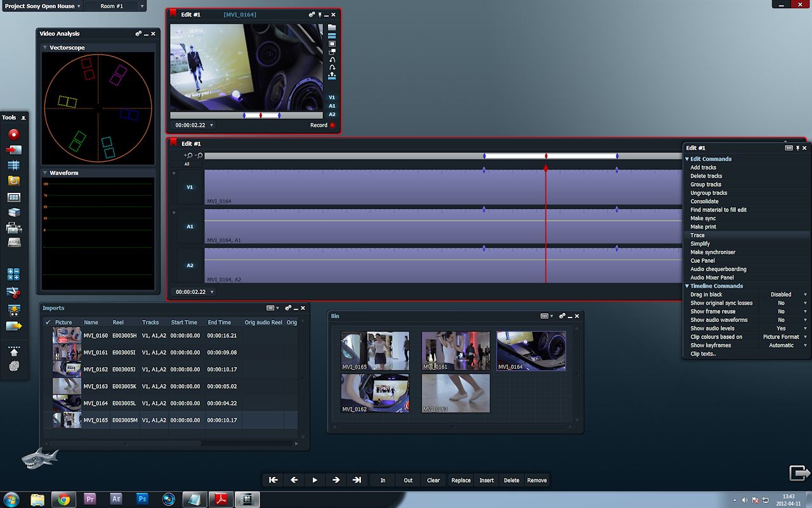Click the red Record tool in Tools panel
The height and width of the screenshot is (508, 812).
pos(13,135)
